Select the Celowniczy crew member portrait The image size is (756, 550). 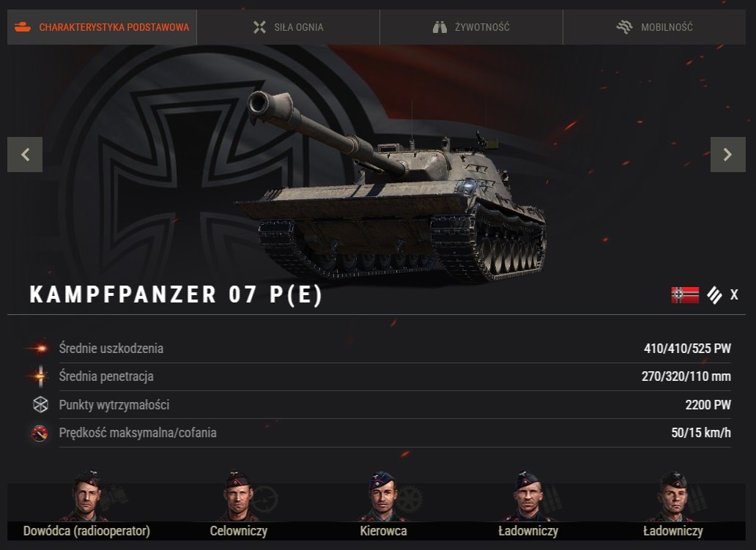click(x=239, y=497)
